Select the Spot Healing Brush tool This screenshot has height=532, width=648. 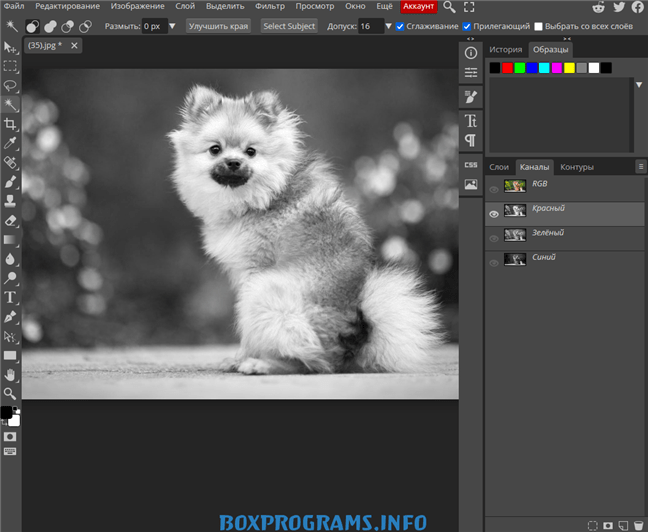click(10, 162)
